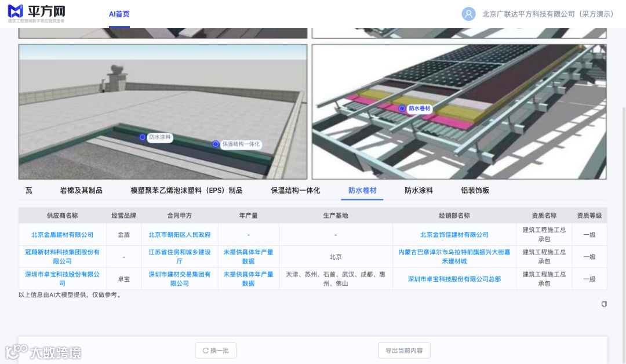Click the account name 北京广联达平方科技有限公司

point(548,14)
